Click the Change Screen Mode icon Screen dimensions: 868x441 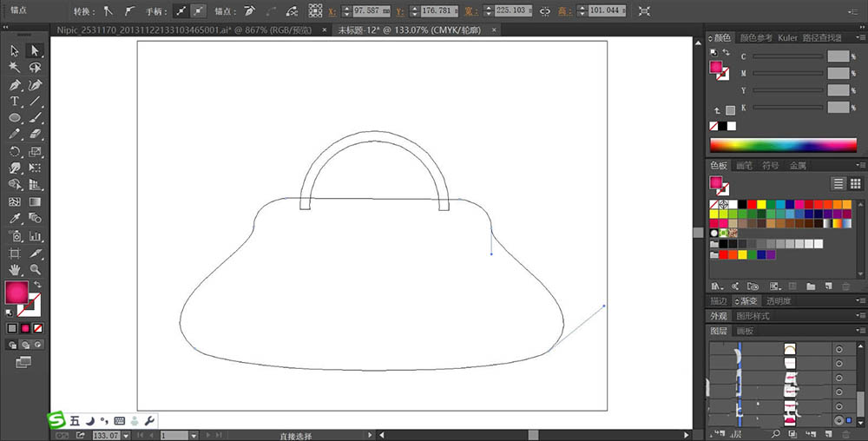[23, 362]
